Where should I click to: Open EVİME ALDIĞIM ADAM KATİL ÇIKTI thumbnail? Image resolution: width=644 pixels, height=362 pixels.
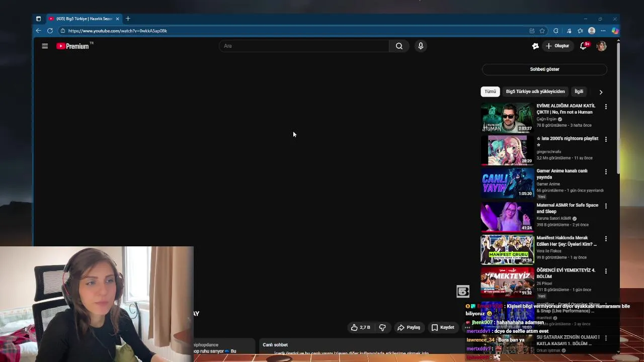pos(507,118)
